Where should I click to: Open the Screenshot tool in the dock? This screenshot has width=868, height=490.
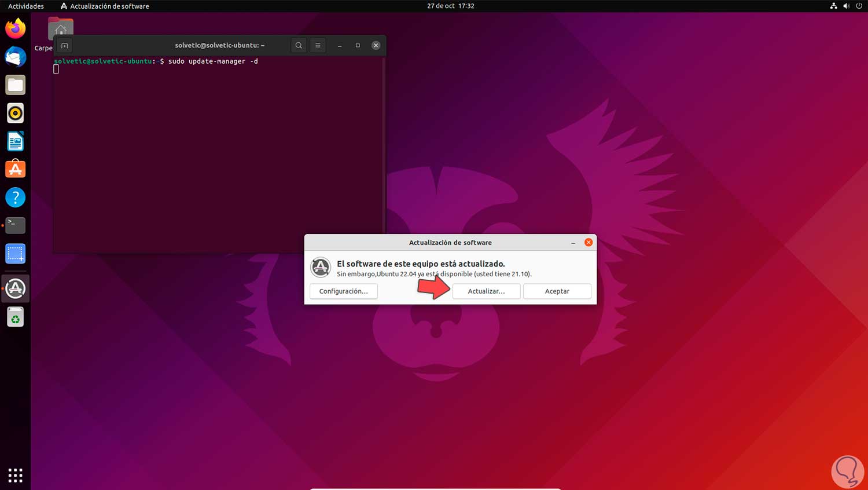coord(16,254)
